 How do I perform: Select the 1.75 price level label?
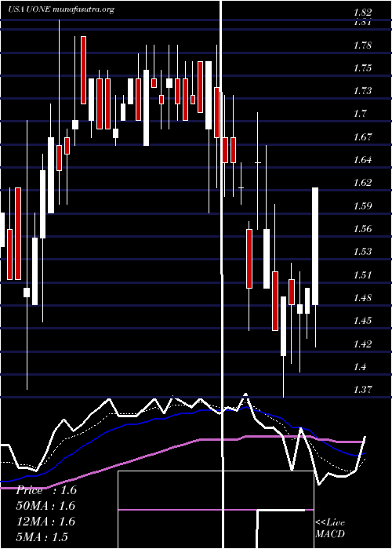click(x=362, y=68)
